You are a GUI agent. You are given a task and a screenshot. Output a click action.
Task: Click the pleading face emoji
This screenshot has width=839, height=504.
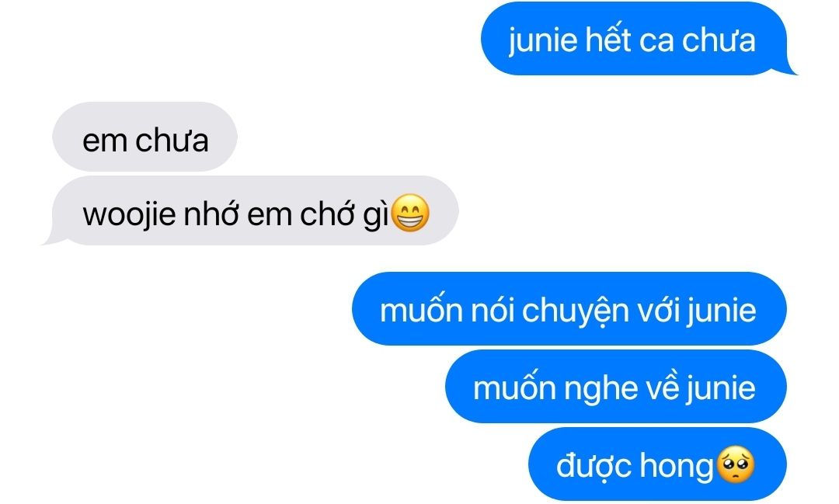(x=735, y=464)
